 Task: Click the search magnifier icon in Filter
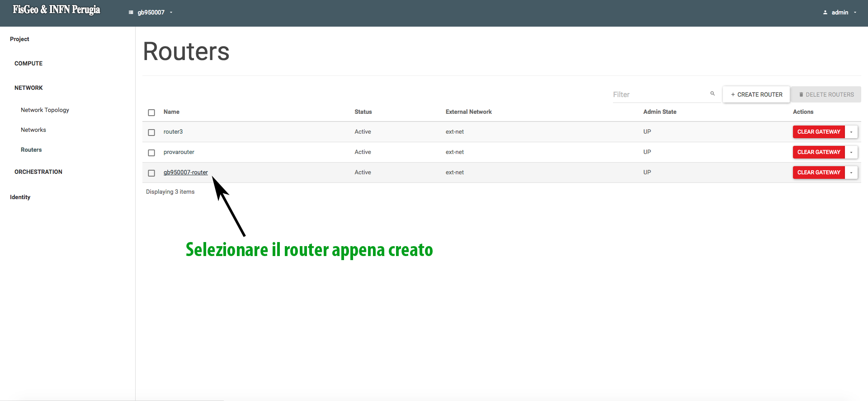[x=712, y=93]
